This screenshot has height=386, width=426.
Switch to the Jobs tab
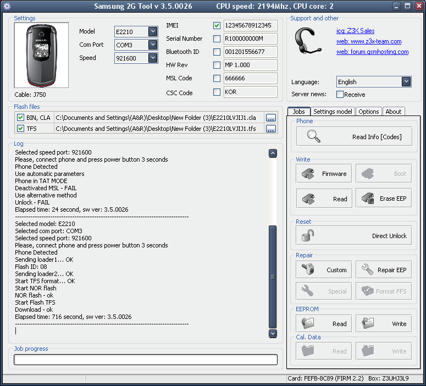click(x=299, y=111)
